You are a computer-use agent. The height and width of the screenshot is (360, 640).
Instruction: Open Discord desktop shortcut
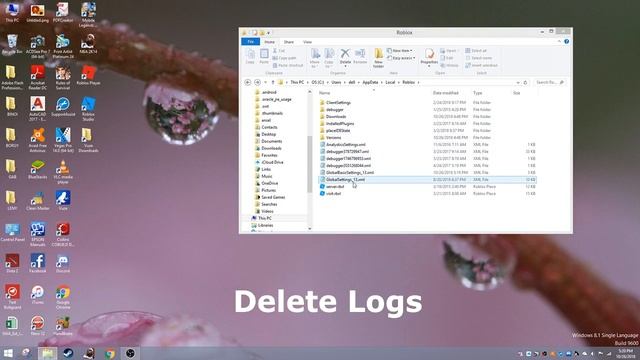click(63, 264)
